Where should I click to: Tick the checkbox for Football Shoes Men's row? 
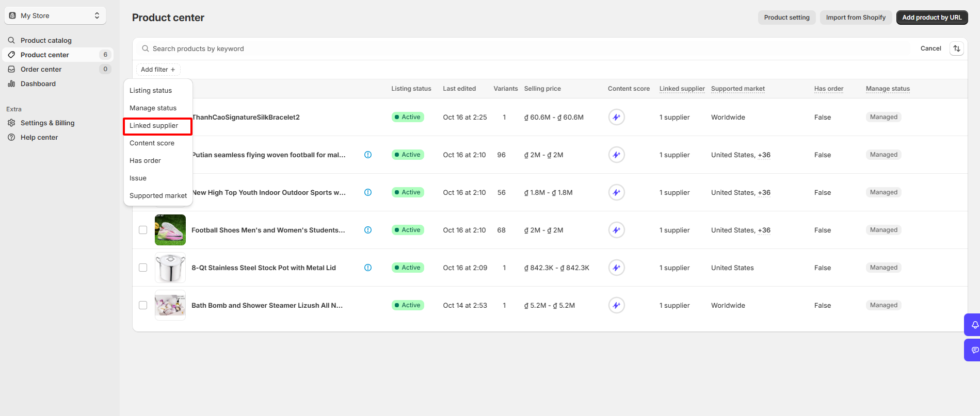143,230
